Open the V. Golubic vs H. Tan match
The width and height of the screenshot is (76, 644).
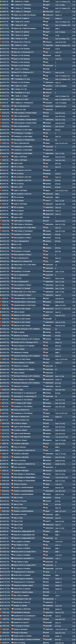point(20,89)
